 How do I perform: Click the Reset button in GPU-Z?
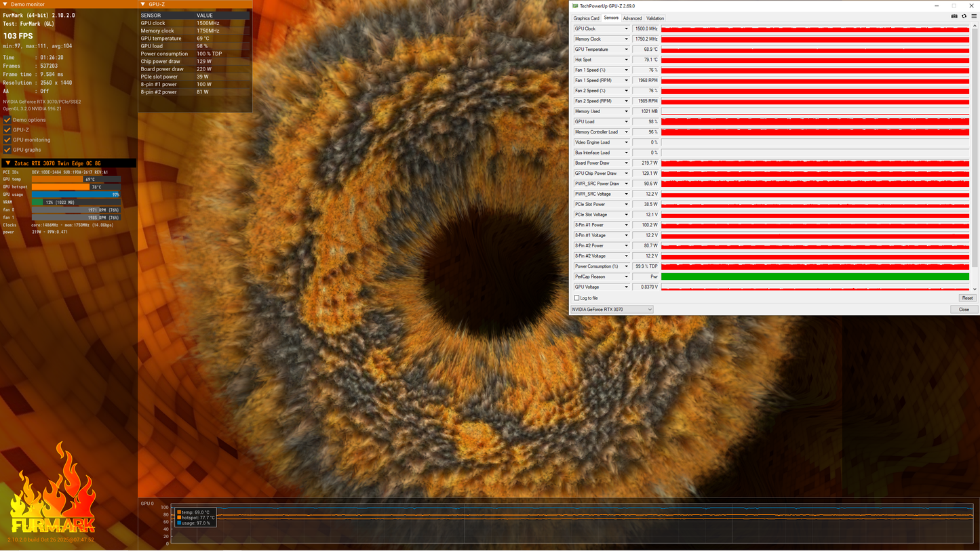tap(967, 298)
